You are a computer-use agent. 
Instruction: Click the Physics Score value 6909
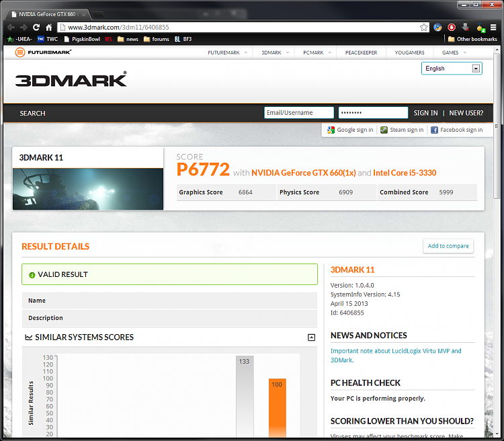345,192
